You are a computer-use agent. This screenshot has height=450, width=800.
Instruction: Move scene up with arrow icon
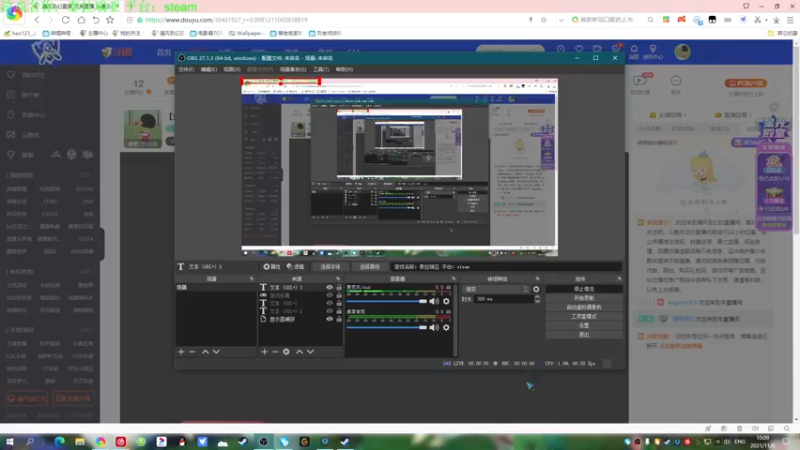[205, 352]
